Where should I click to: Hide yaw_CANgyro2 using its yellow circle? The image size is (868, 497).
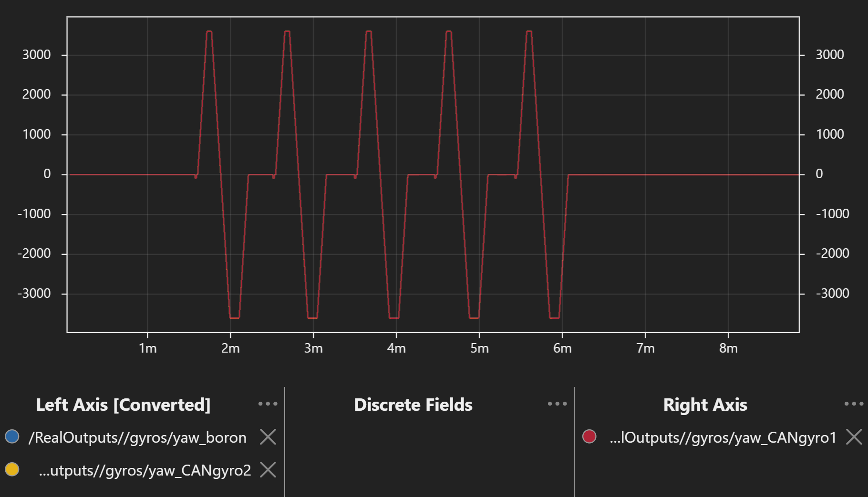(12, 470)
